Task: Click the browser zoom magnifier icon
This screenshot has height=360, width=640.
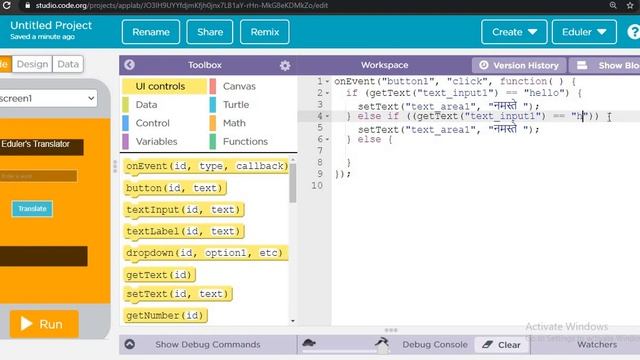Action: pyautogui.click(x=613, y=5)
